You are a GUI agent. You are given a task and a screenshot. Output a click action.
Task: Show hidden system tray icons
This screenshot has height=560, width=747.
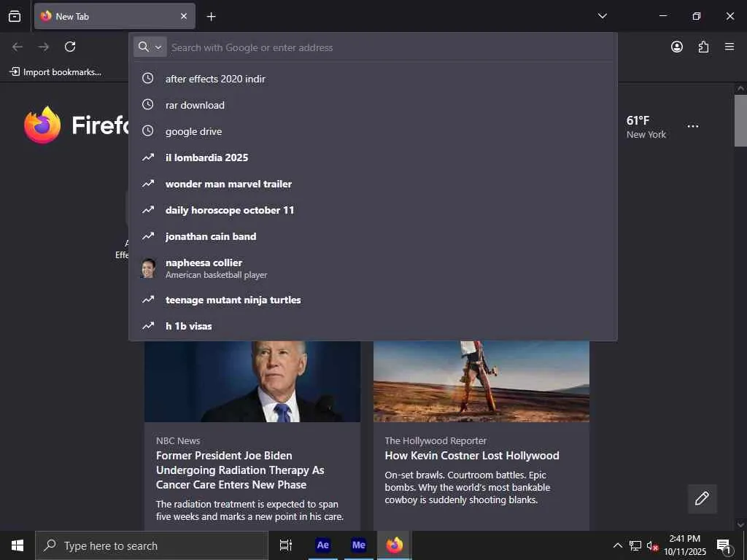point(617,545)
